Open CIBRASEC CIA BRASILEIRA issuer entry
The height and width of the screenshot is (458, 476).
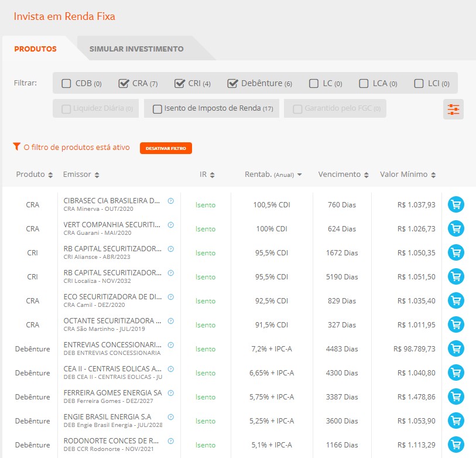point(111,201)
